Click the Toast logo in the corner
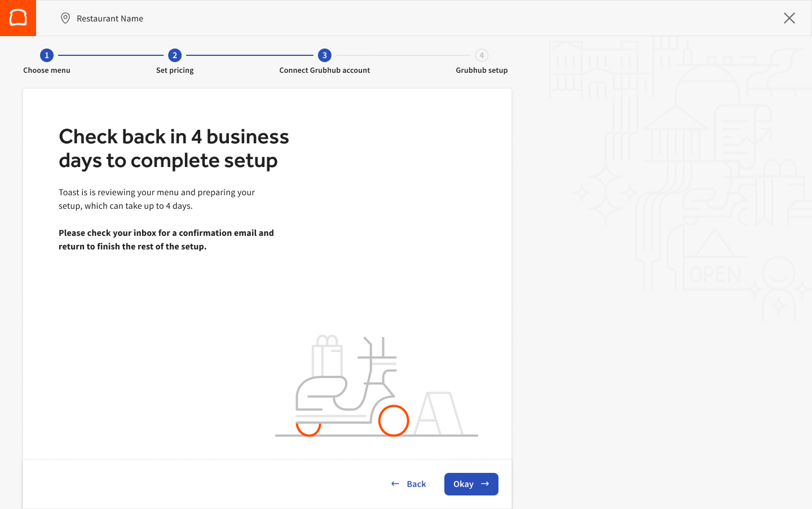The image size is (812, 509). coord(18,18)
